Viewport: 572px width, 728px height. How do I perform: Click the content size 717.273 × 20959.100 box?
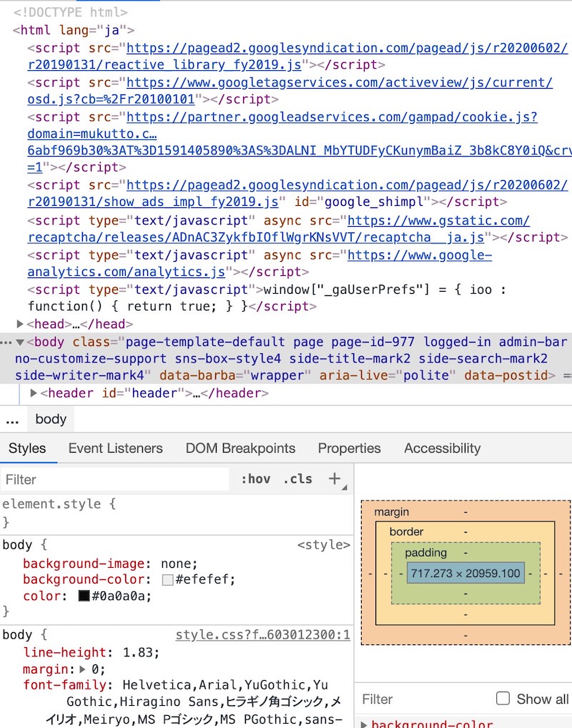465,574
